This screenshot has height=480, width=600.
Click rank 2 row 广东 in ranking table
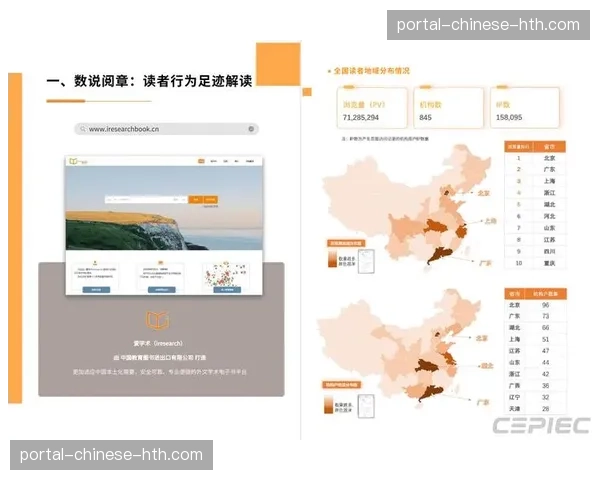point(535,169)
